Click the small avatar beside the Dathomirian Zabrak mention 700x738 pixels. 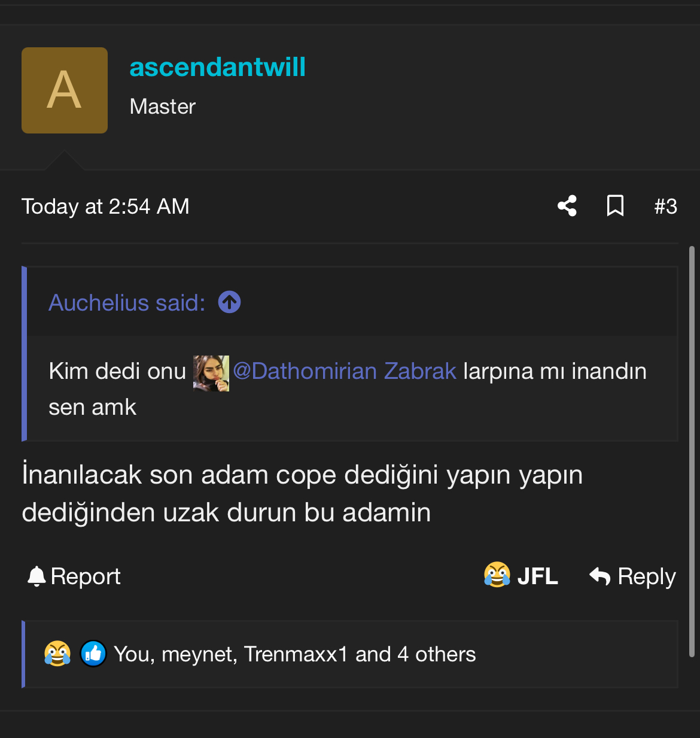(211, 373)
